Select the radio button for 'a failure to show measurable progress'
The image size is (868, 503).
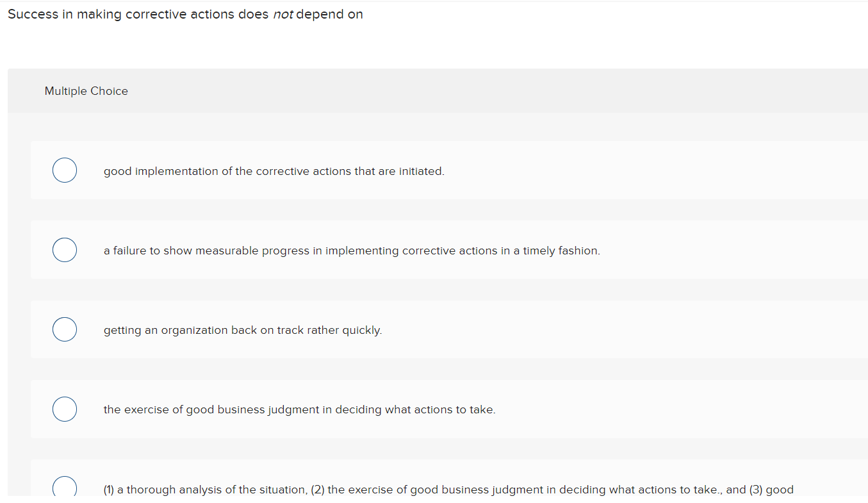click(x=64, y=249)
